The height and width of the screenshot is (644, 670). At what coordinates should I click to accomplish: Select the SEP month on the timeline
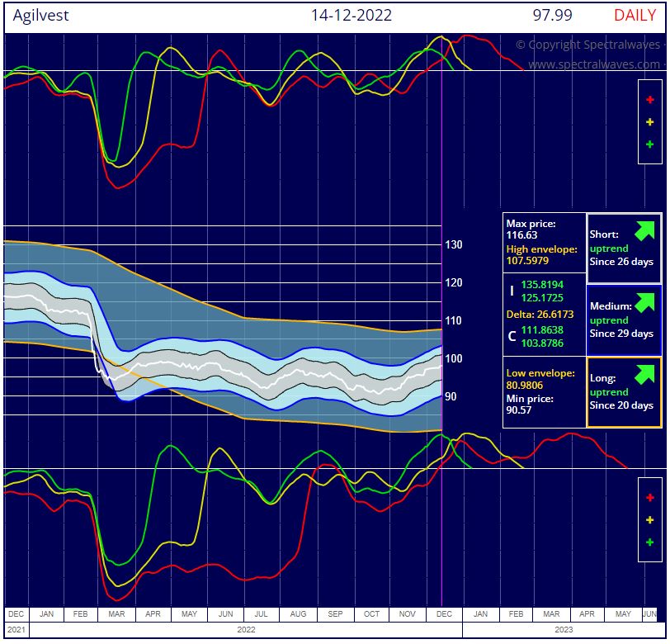336,614
